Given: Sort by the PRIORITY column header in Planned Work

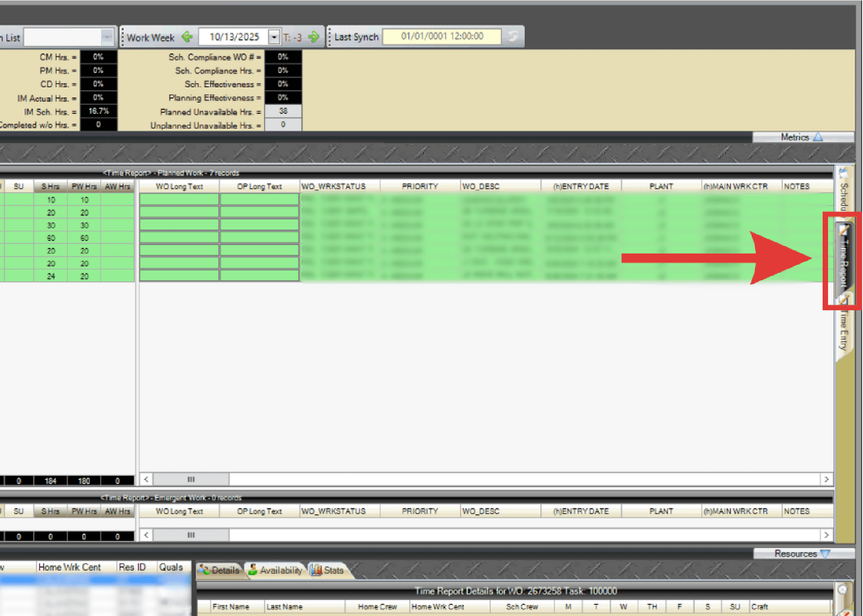Looking at the screenshot, I should [x=420, y=186].
